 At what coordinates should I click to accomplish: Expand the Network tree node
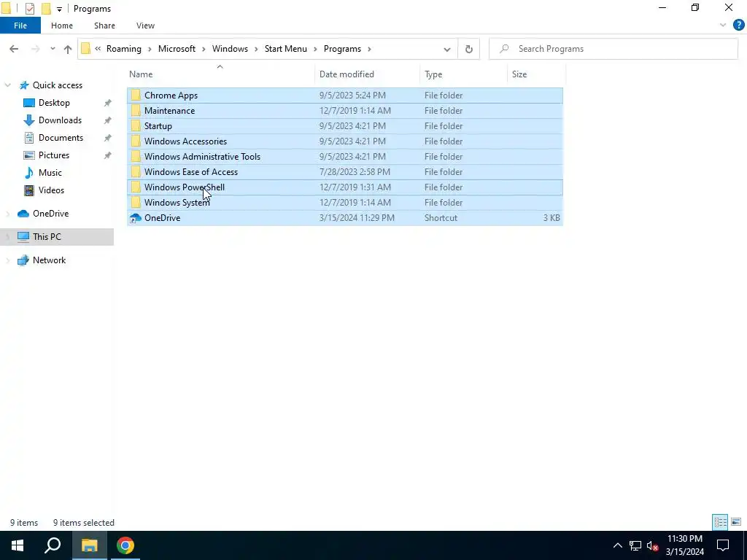point(7,260)
